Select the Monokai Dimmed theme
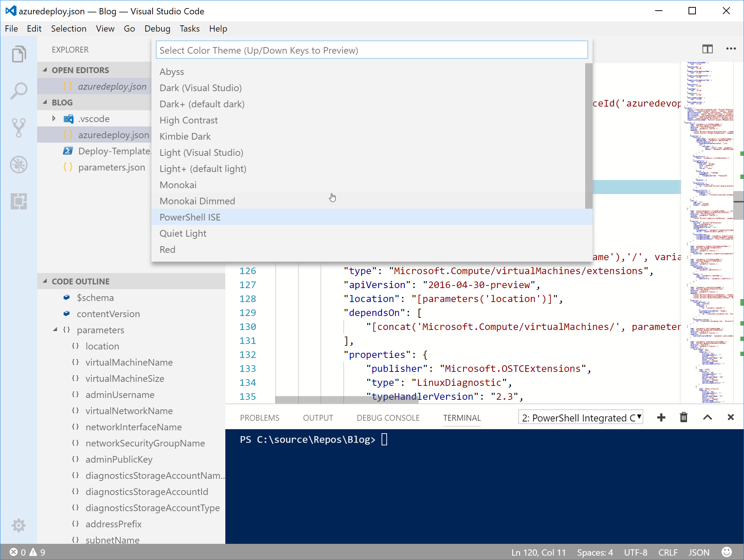This screenshot has height=560, width=744. 197,201
